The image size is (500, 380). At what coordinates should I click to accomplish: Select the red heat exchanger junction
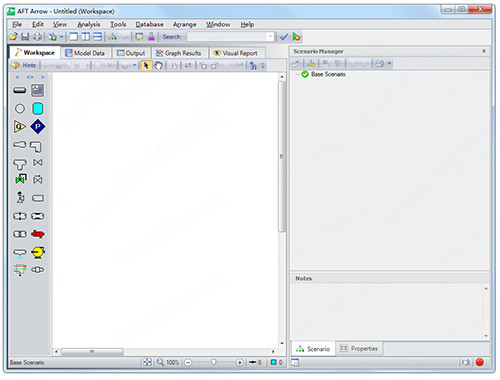point(38,234)
